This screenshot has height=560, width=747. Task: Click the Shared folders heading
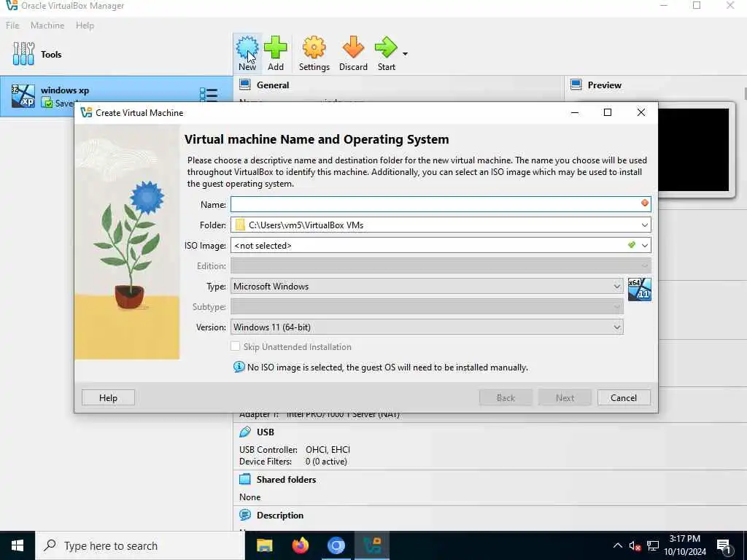[x=286, y=480]
